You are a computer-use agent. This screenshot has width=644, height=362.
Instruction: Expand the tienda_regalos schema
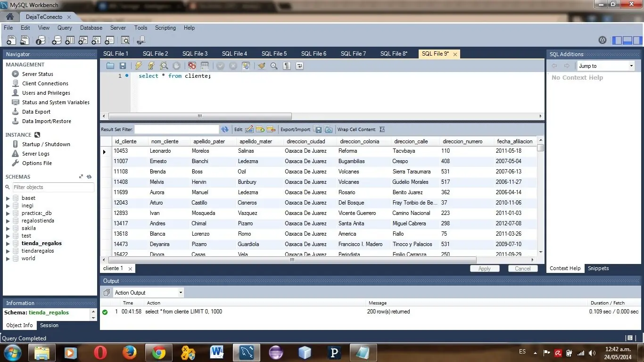tap(8, 243)
